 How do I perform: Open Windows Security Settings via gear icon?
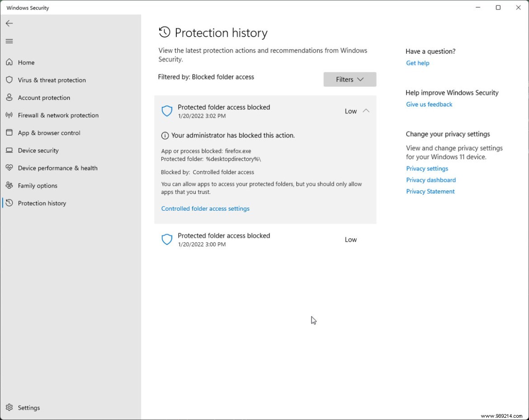[x=22, y=407]
